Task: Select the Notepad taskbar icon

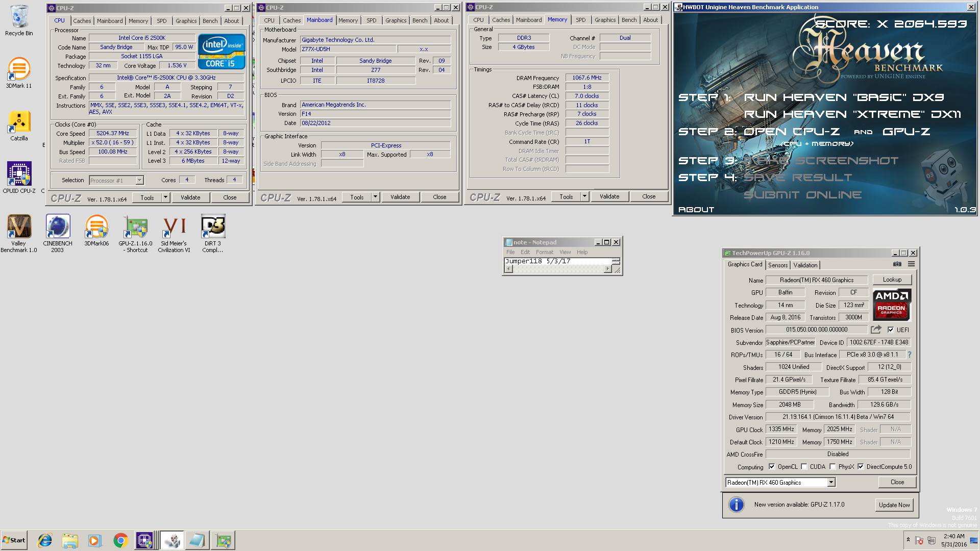Action: click(197, 540)
